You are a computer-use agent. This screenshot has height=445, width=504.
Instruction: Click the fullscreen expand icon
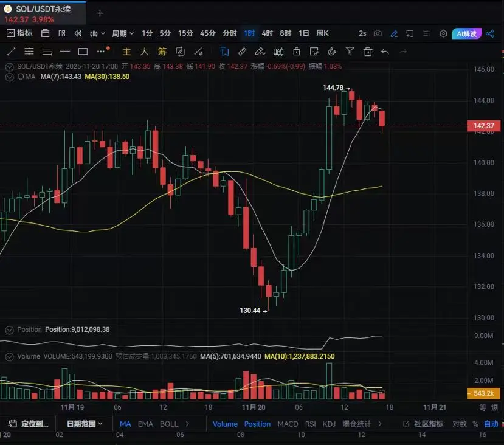coord(410,33)
